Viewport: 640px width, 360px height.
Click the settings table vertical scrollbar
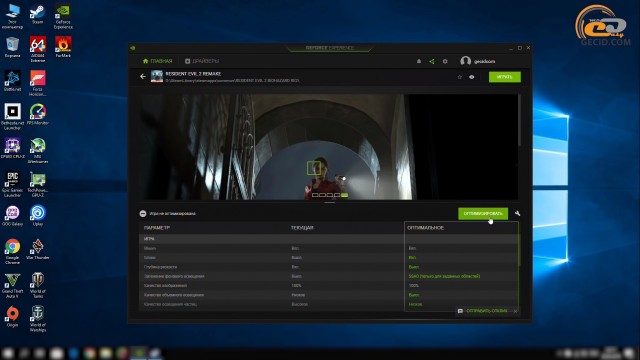click(520, 245)
